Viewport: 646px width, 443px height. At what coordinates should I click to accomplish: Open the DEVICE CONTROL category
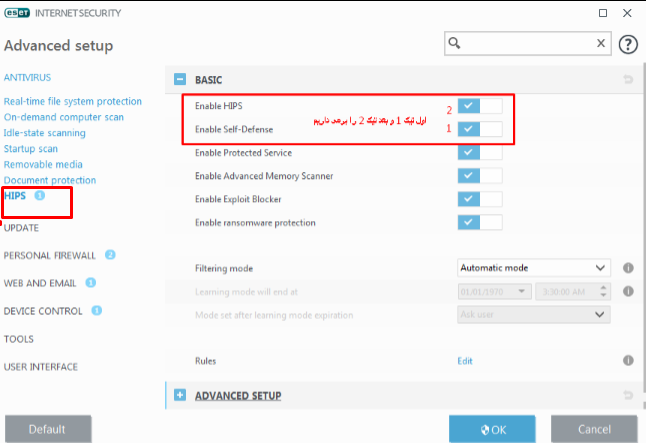tap(43, 311)
